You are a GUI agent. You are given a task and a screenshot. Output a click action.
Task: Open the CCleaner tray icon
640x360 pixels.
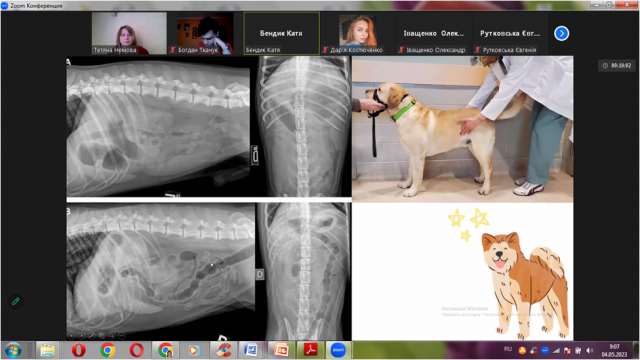[x=533, y=350]
